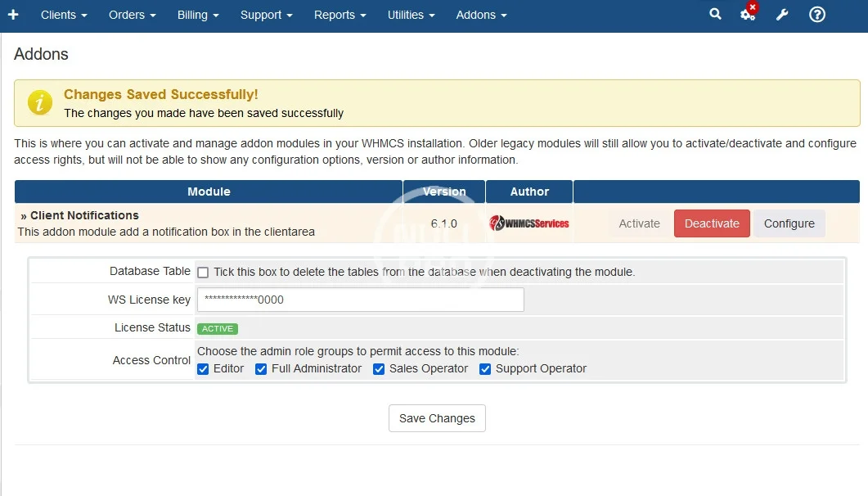Open search with the magnifier icon
Viewport: 868px width, 496px height.
[x=715, y=15]
